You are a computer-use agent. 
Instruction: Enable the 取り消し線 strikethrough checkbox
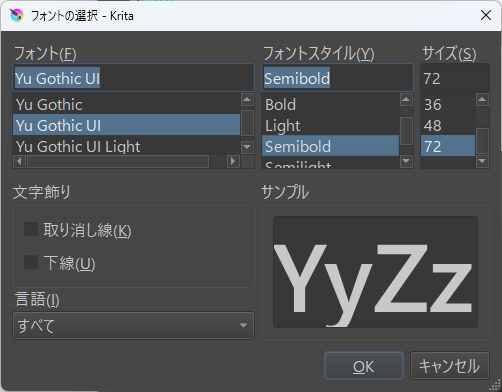(31, 229)
